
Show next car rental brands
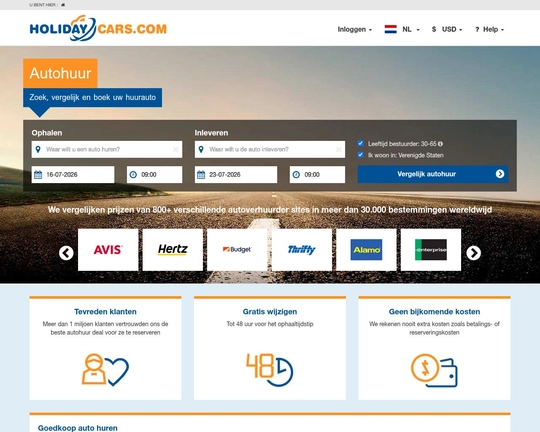[x=474, y=253]
